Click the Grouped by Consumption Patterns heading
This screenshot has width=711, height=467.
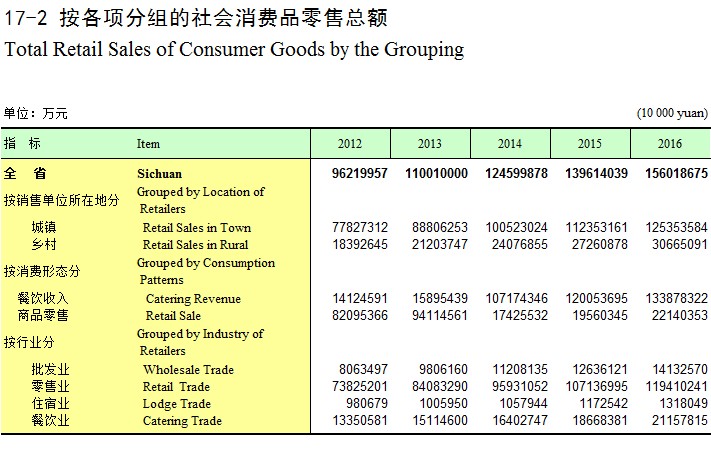[206, 271]
